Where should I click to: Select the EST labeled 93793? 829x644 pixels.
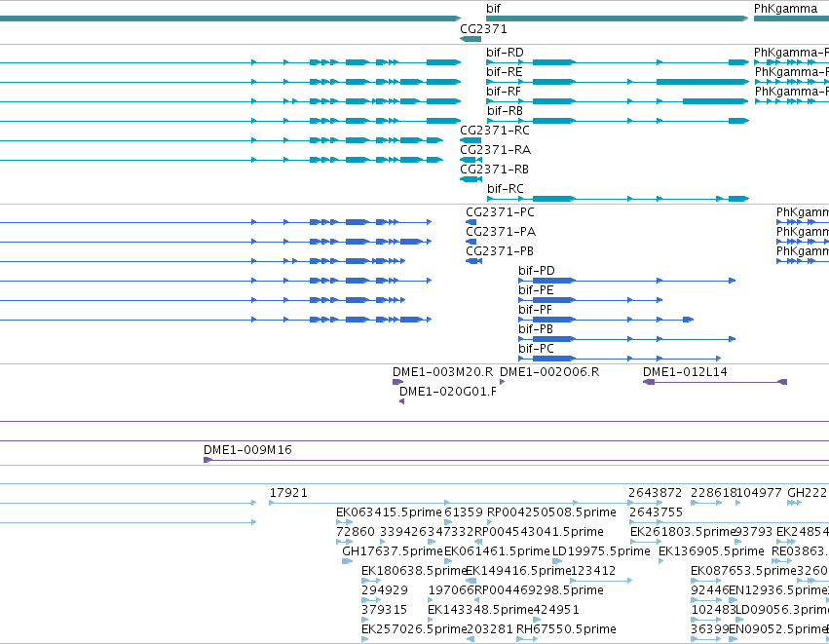pos(753,532)
